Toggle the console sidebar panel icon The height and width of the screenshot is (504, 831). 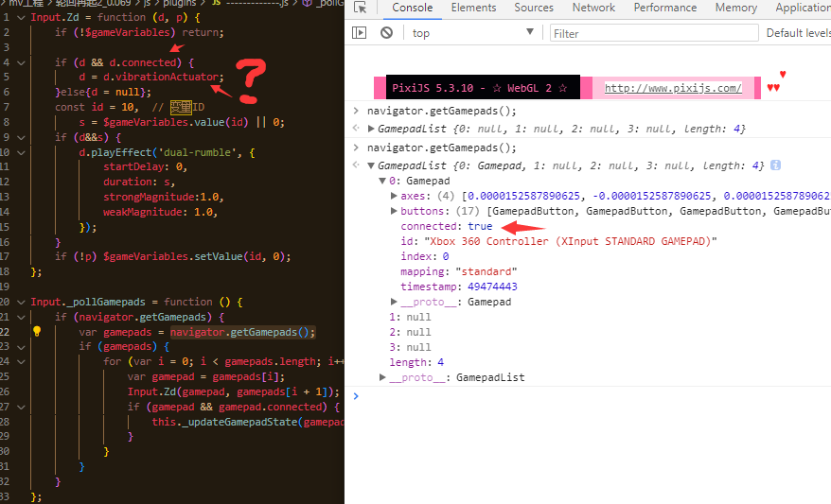click(x=360, y=33)
